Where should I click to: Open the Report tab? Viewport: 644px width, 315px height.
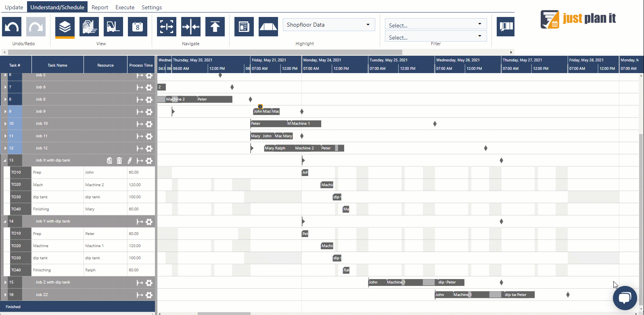pos(100,7)
